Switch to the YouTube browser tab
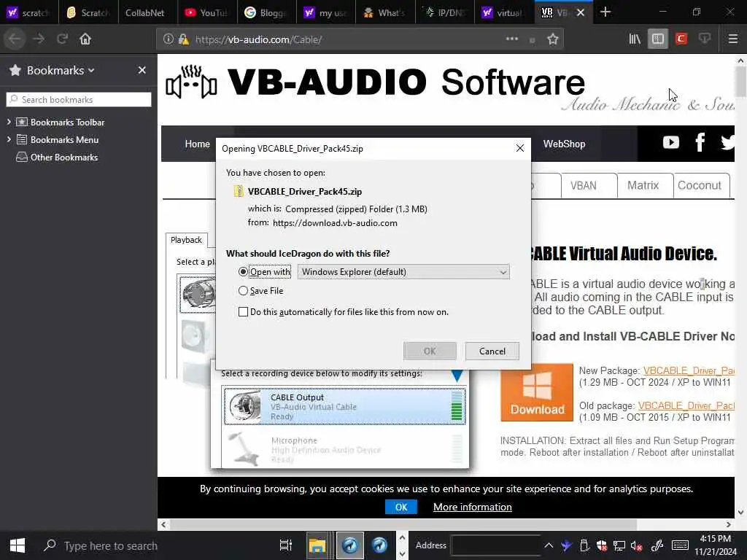 click(x=207, y=13)
